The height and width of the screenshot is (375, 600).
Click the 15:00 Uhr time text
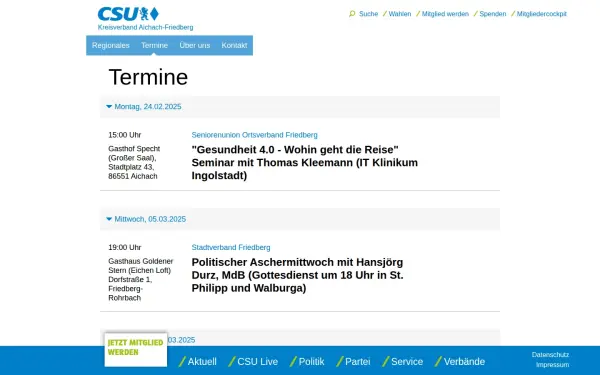coord(125,135)
